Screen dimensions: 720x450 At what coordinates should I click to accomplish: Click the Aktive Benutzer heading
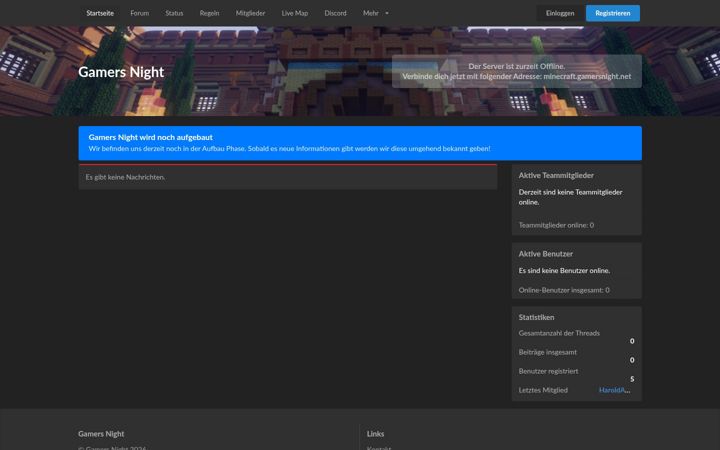tap(546, 254)
